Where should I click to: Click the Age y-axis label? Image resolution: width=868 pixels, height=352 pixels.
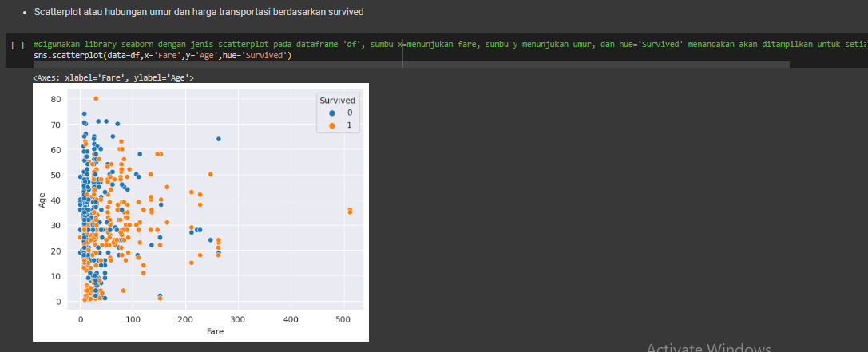[42, 200]
